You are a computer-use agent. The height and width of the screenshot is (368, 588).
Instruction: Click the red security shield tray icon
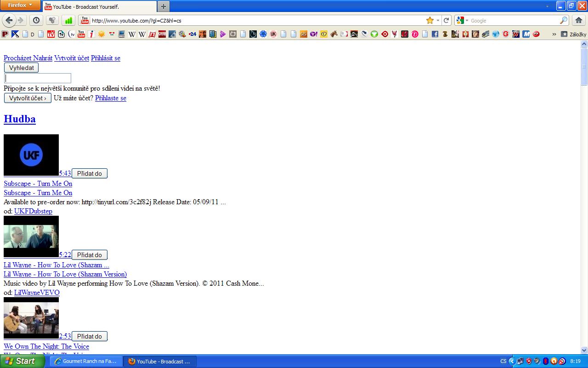click(x=529, y=361)
